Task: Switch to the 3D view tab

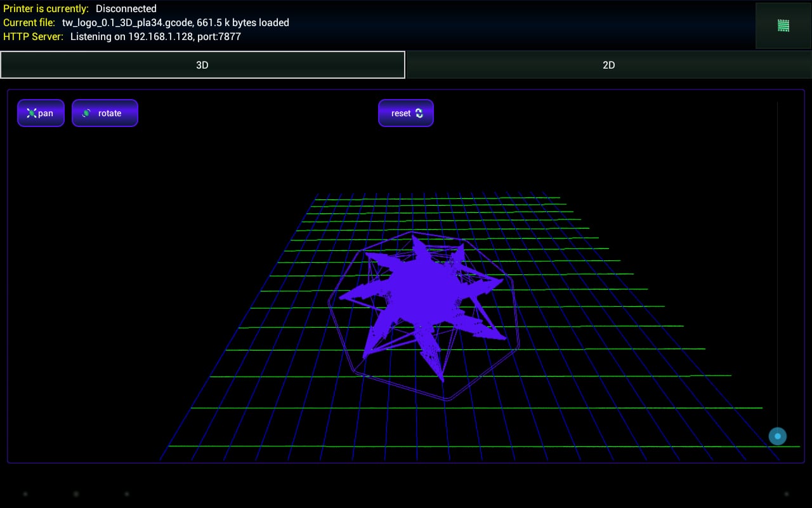Action: point(202,65)
